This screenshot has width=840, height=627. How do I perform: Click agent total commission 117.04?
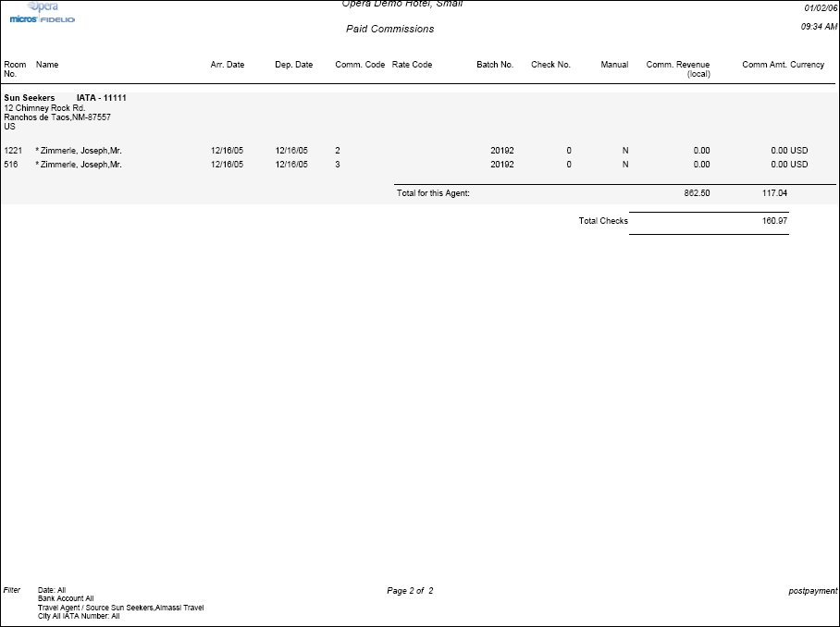pyautogui.click(x=774, y=192)
